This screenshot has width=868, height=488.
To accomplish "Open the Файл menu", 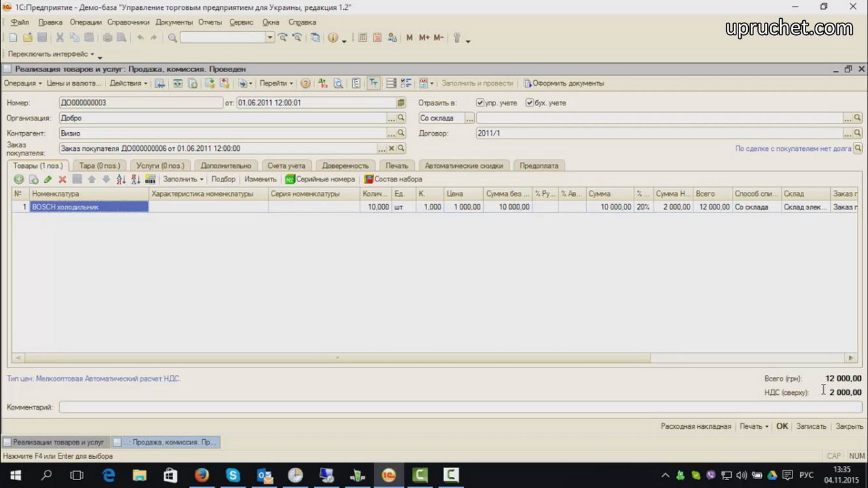I will [20, 22].
